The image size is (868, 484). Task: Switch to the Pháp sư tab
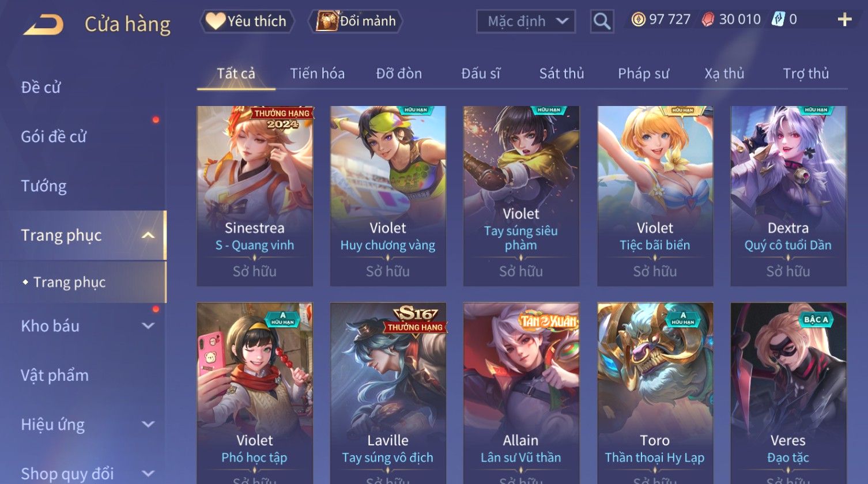643,74
